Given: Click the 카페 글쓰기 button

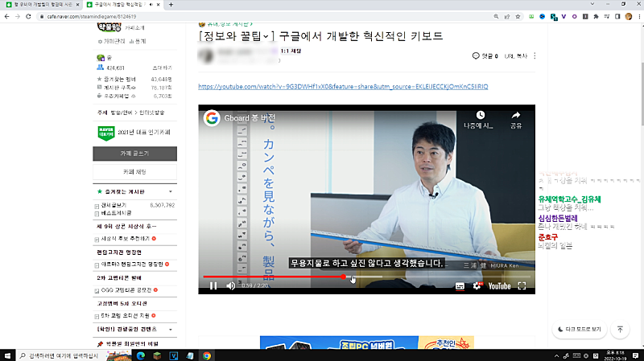Looking at the screenshot, I should (x=134, y=154).
